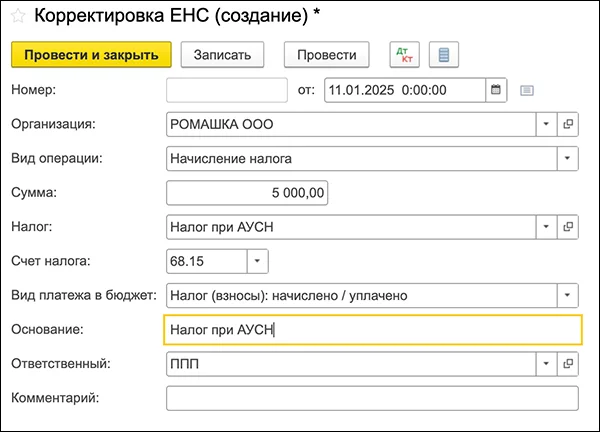The image size is (600, 432).
Task: Star this document as a favorite
Action: 18,17
